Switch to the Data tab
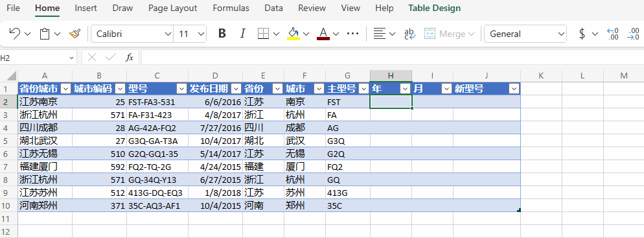644x238 pixels. click(x=273, y=8)
